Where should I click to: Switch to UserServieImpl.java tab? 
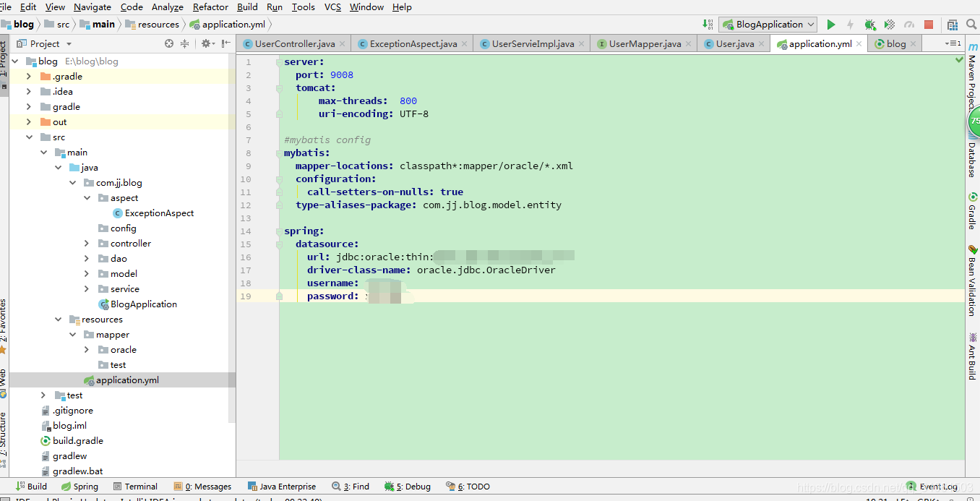[x=533, y=43]
